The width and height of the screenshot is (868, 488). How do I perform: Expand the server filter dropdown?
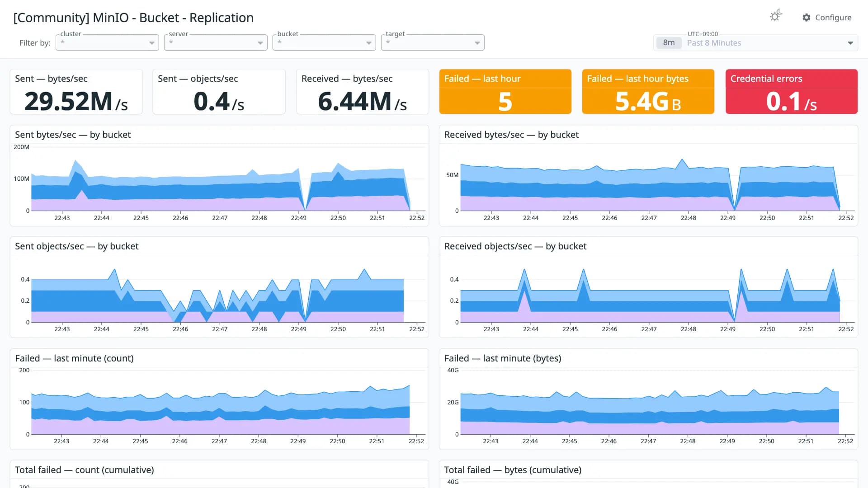pos(216,42)
